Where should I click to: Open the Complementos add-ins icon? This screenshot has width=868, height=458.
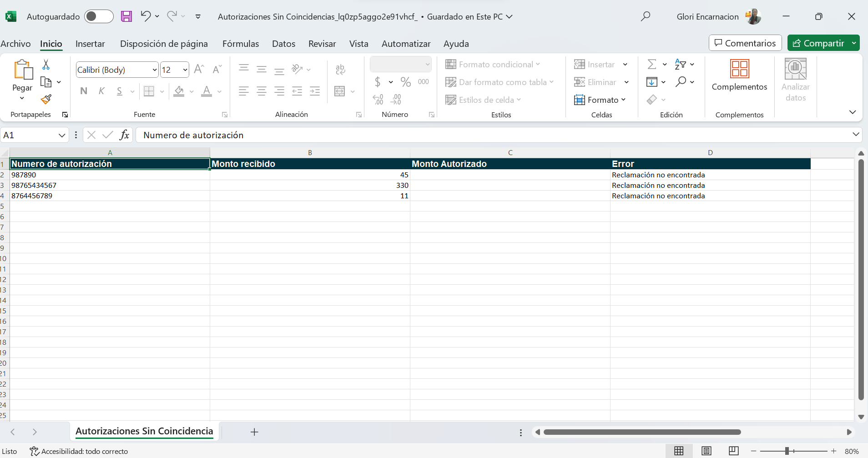pos(739,69)
